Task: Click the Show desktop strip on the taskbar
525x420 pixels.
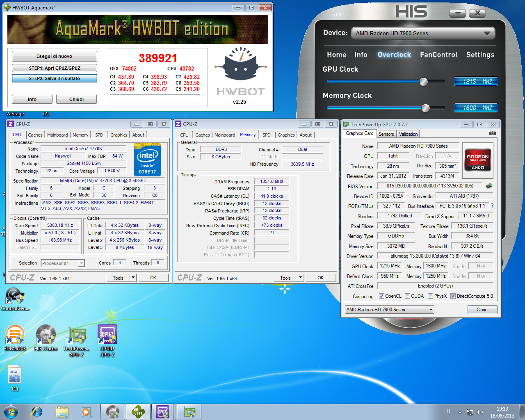Action: point(522,412)
